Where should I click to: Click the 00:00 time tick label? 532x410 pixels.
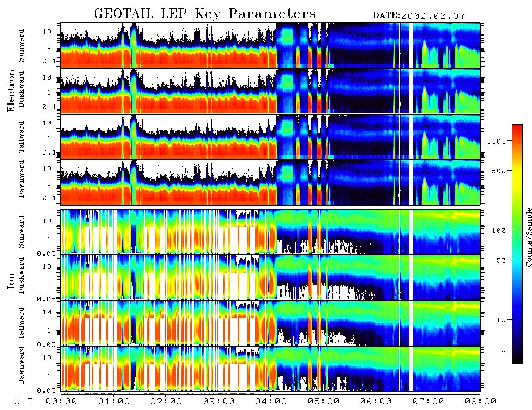(61, 402)
